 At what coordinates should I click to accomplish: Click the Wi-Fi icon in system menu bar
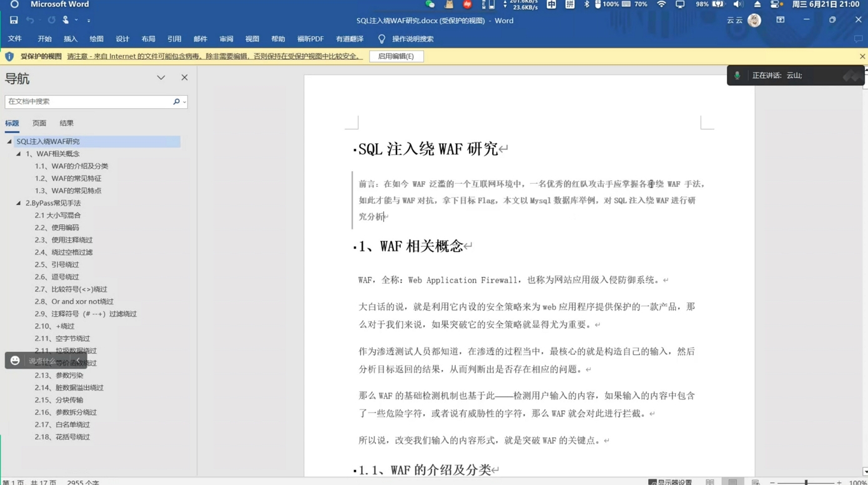click(661, 4)
